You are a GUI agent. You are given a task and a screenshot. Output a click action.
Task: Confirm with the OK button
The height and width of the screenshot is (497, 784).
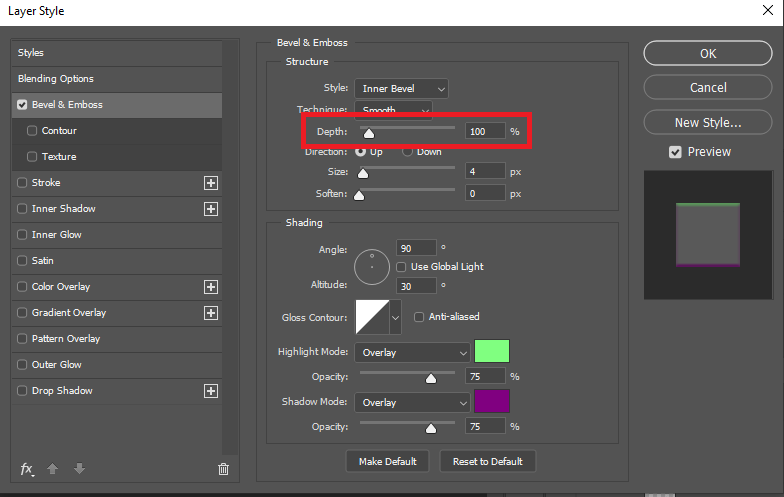click(708, 53)
